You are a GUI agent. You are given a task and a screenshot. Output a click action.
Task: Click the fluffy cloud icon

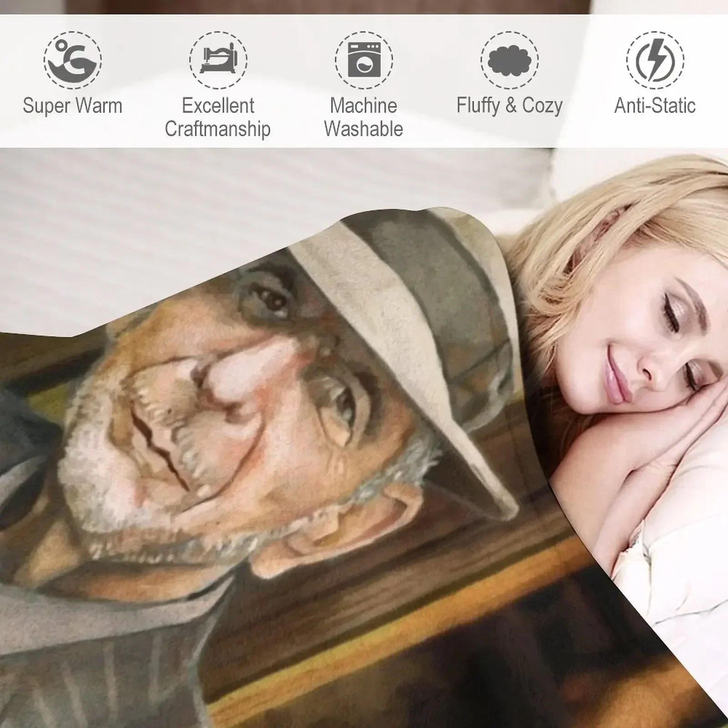(510, 60)
